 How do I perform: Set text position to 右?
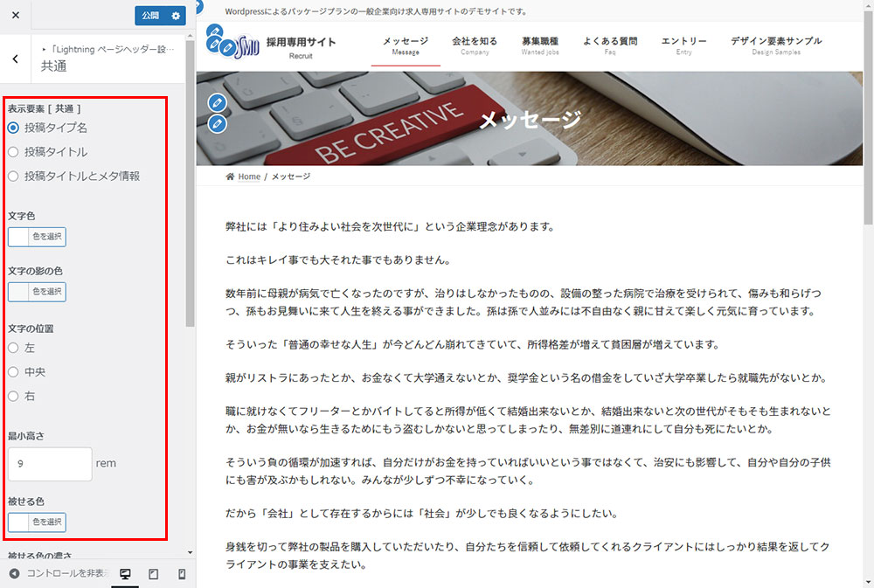13,397
